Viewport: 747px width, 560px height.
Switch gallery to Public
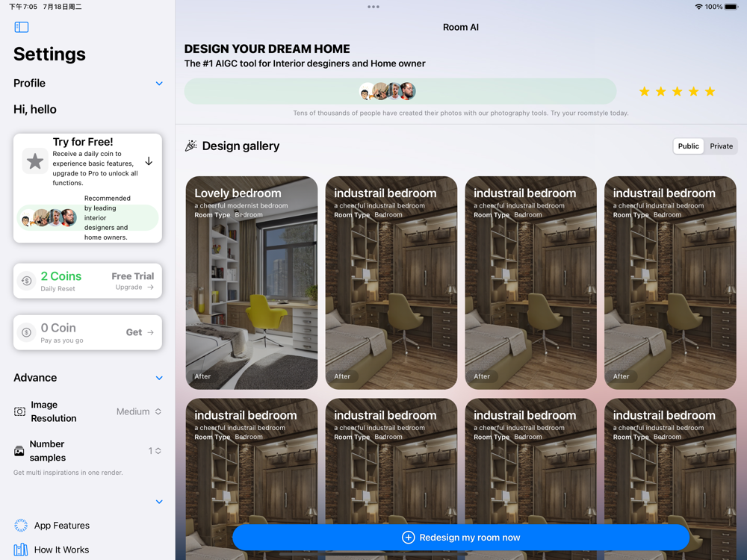tap(689, 146)
